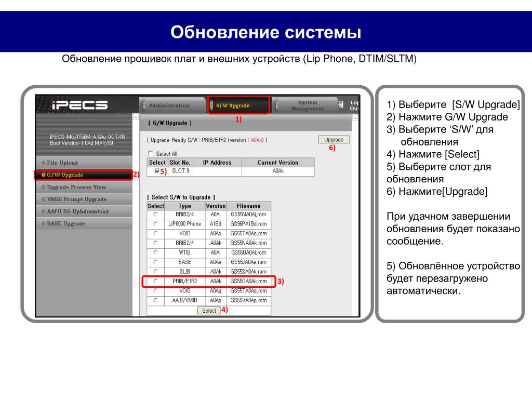The height and width of the screenshot is (399, 532).
Task: Click the G/W Upgrade sidebar bullet icon
Action: point(44,175)
